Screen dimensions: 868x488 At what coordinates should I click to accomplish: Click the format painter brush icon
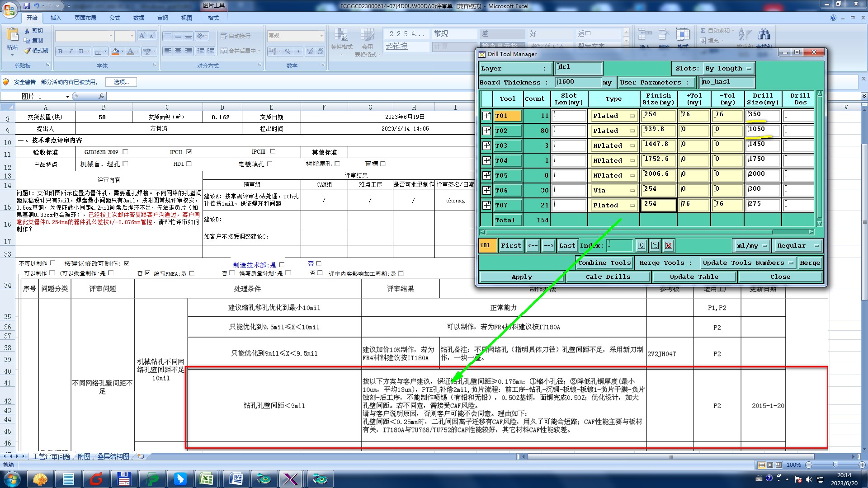point(28,51)
